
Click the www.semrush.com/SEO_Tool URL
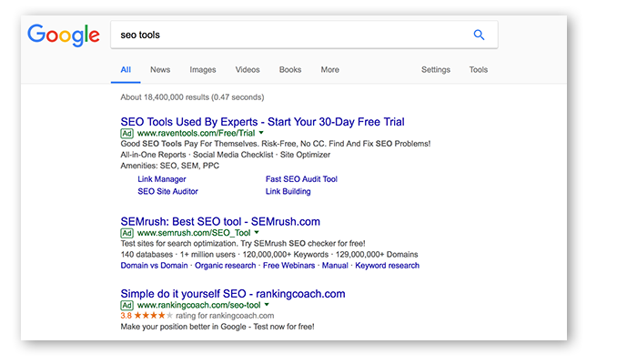[x=194, y=233]
